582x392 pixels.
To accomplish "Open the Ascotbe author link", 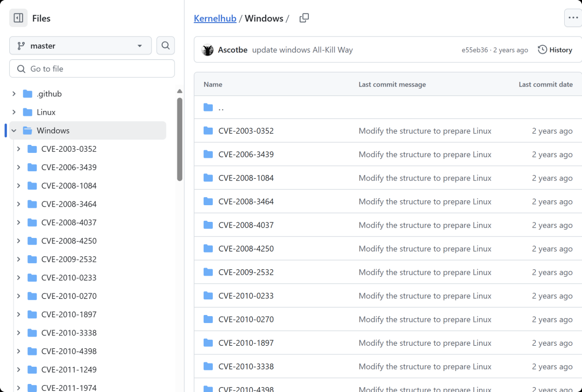I will click(x=233, y=50).
